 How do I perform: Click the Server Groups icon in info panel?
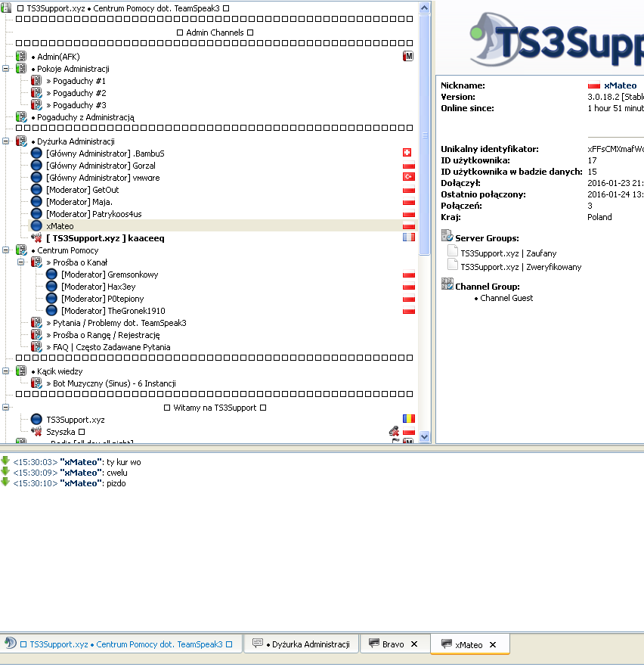coord(447,236)
